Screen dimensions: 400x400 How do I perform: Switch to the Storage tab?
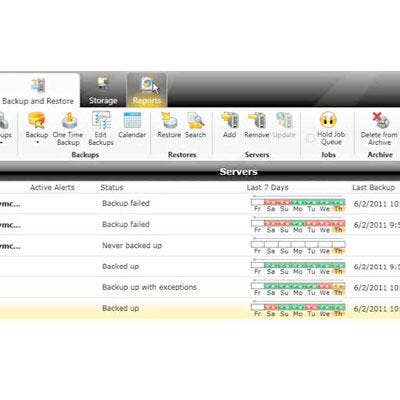click(x=103, y=90)
